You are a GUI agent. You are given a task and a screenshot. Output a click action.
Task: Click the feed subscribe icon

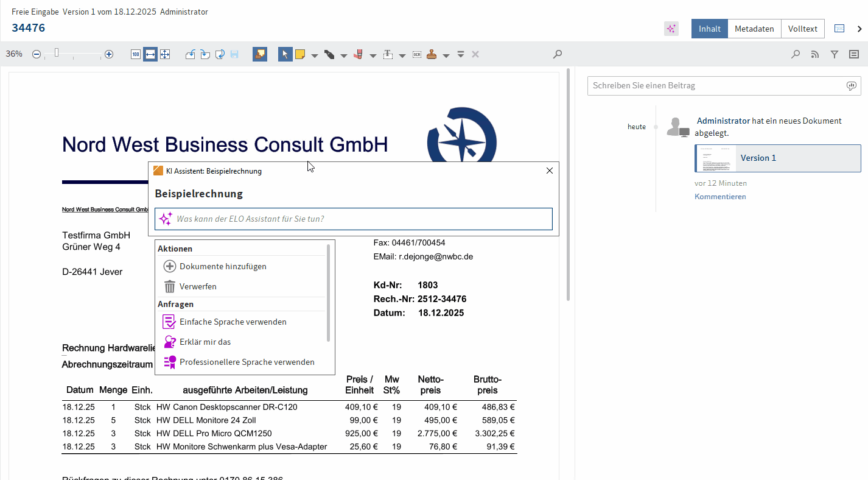[815, 54]
